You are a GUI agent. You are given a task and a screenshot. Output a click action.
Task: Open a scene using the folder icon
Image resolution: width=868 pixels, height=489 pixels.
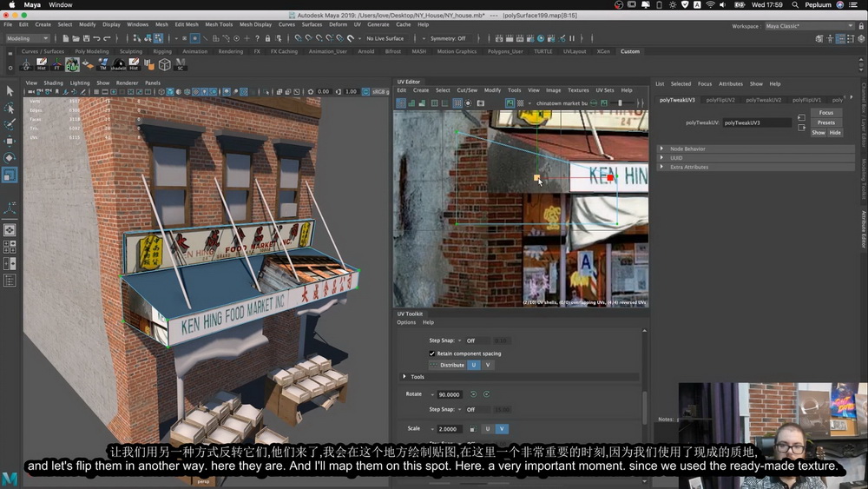tap(76, 38)
